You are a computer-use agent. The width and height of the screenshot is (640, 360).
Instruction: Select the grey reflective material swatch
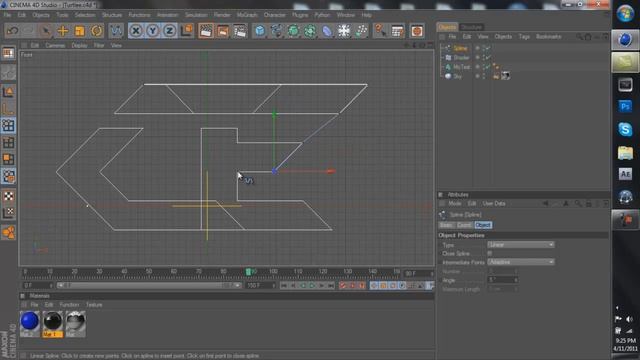pos(76,321)
